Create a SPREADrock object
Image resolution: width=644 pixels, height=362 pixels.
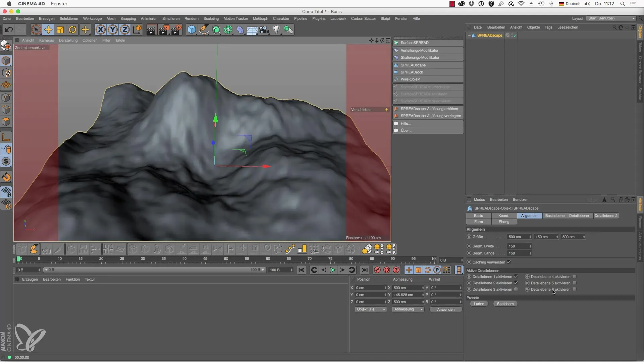428,72
